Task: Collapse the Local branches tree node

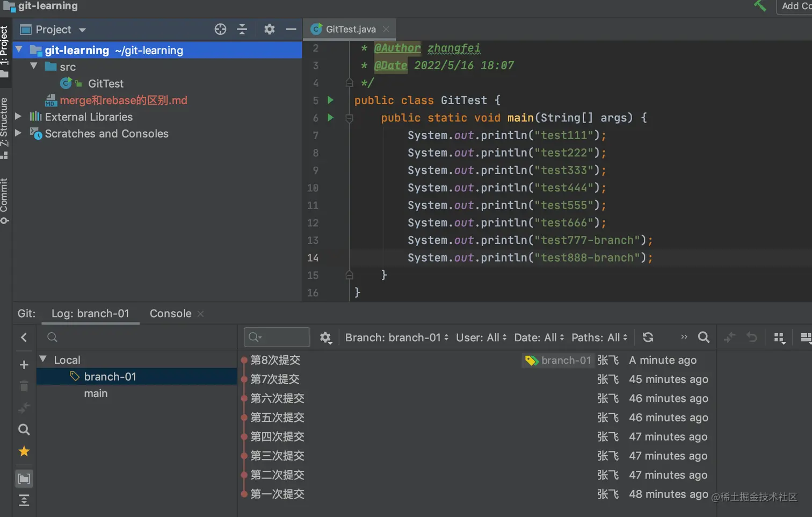Action: (43, 360)
